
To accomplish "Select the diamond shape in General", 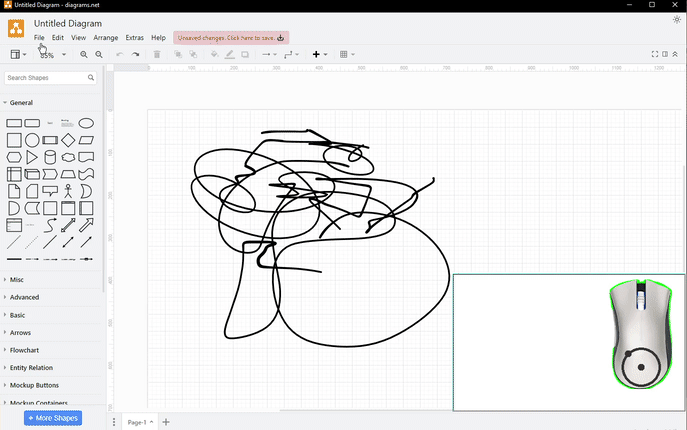I will point(68,140).
